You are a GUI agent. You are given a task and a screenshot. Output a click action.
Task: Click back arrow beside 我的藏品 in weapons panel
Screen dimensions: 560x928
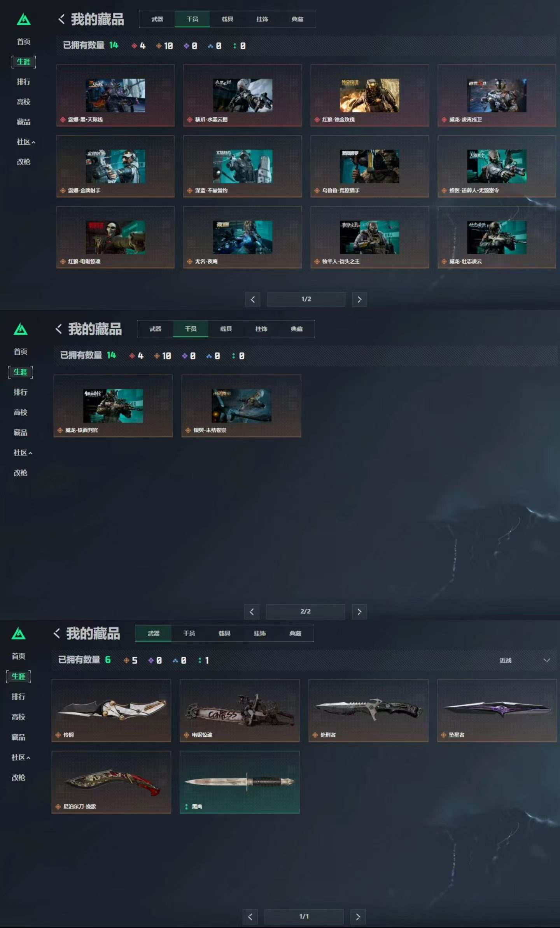pos(57,634)
